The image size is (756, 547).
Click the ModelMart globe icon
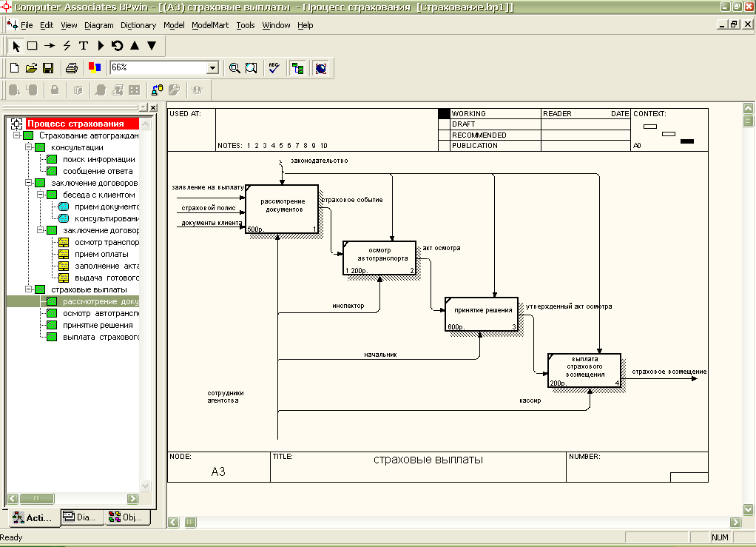click(x=320, y=68)
